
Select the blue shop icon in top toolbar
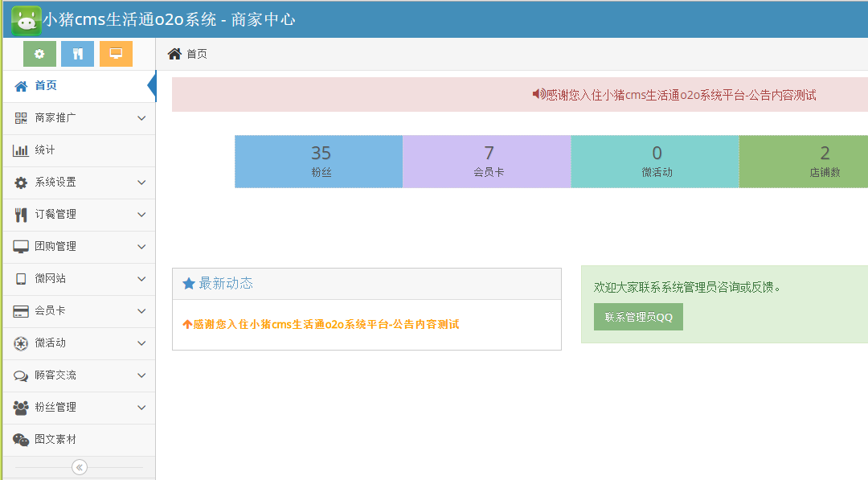point(77,54)
